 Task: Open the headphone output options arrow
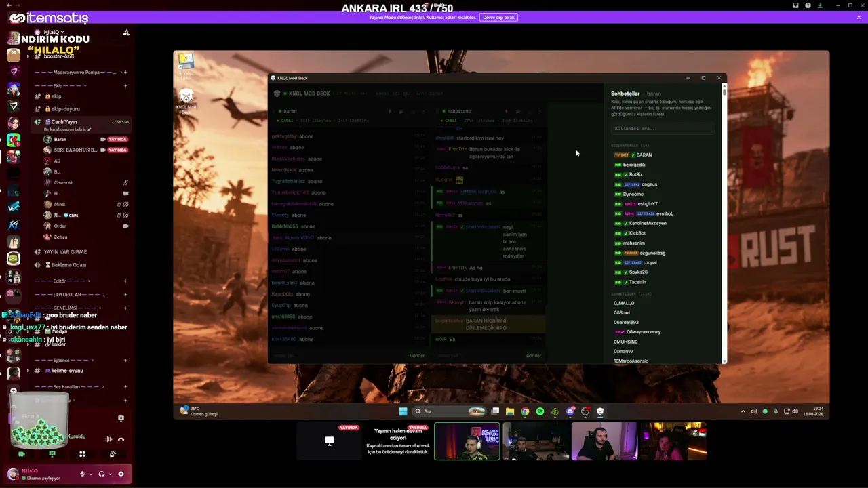pyautogui.click(x=110, y=474)
